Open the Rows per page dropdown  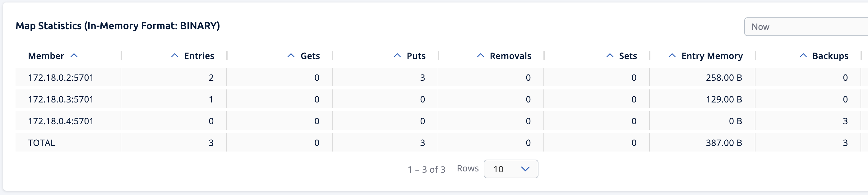pyautogui.click(x=510, y=169)
